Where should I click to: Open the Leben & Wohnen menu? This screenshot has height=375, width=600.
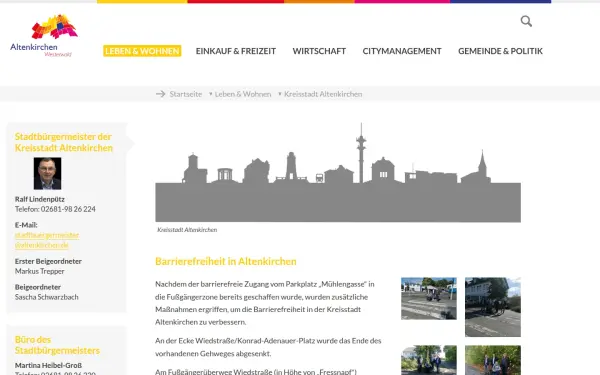click(142, 51)
